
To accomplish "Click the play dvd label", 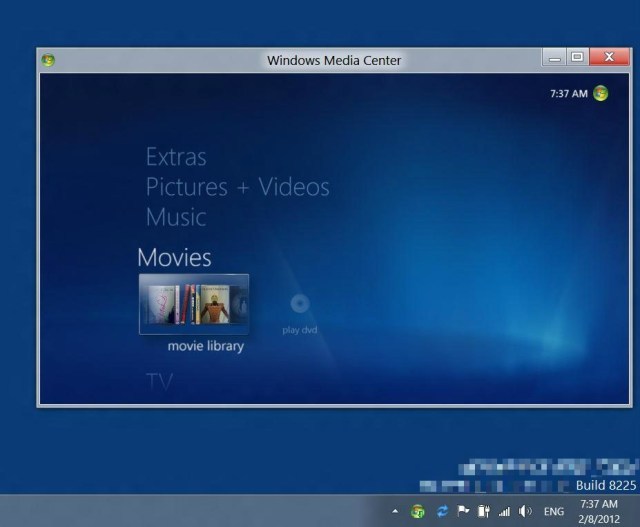I will pos(300,330).
